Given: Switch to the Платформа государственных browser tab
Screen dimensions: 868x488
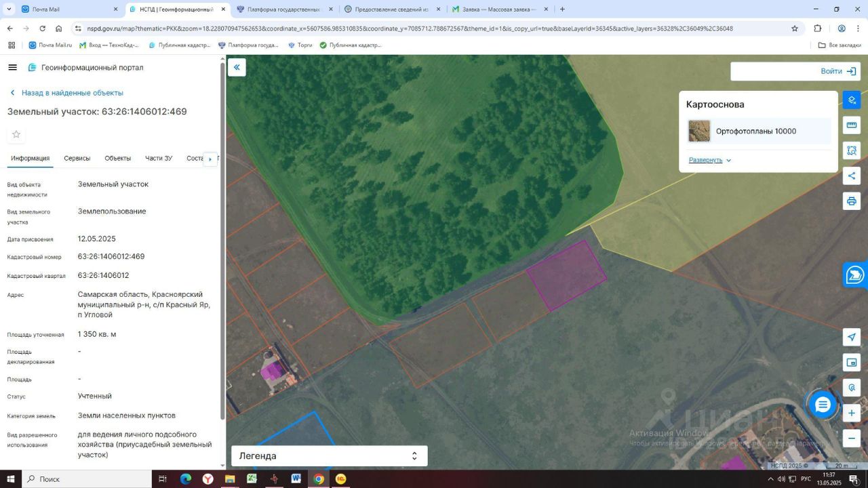Looking at the screenshot, I should click(284, 9).
